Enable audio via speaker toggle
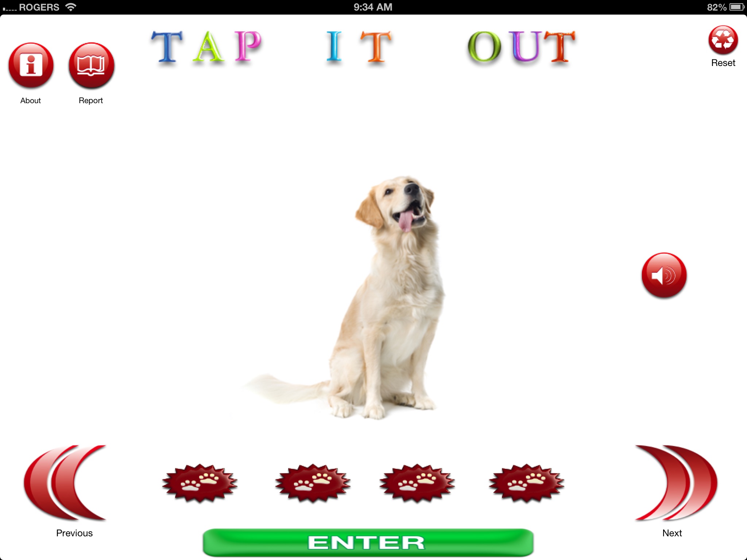Image resolution: width=747 pixels, height=560 pixels. (665, 274)
